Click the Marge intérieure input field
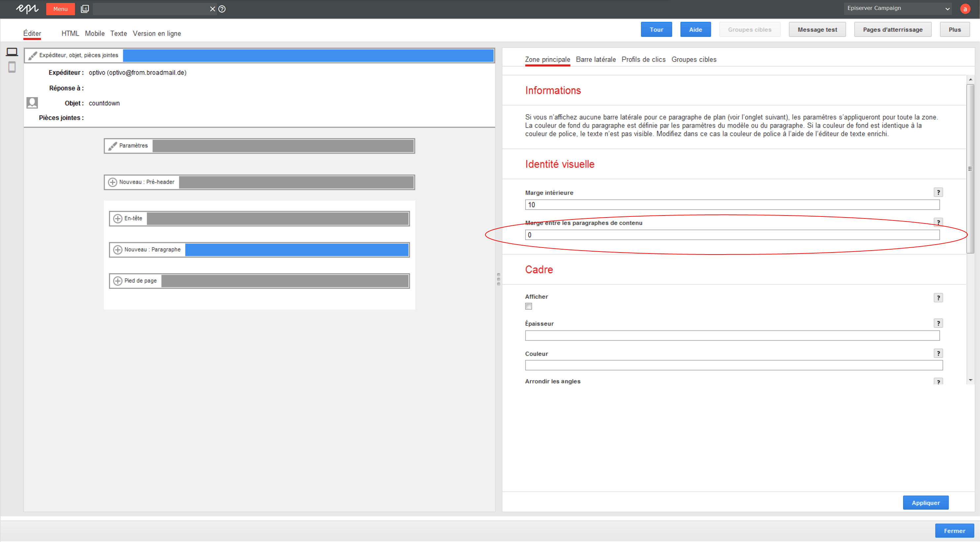The width and height of the screenshot is (980, 542). click(x=732, y=205)
